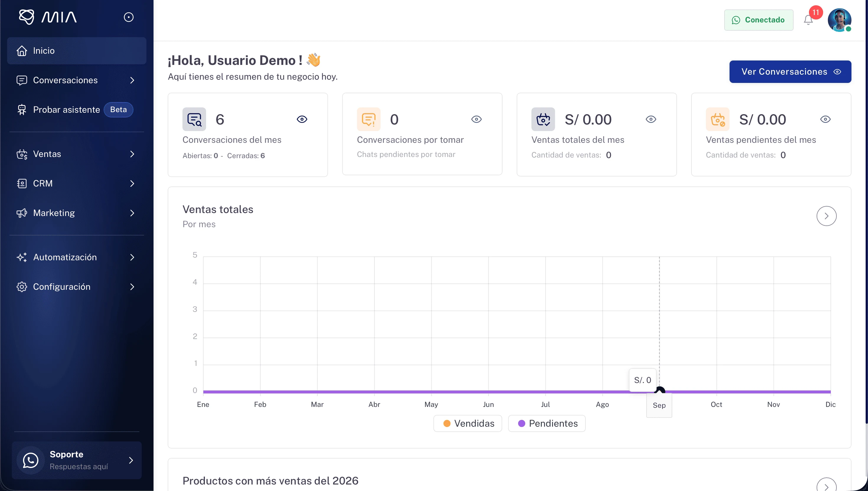Collapse sidebar with the circle toggle icon
Viewport: 868px width, 491px height.
pos(128,17)
